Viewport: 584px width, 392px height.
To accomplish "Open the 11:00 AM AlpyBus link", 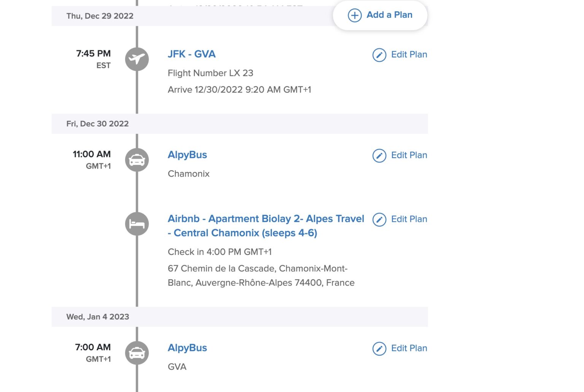I will 187,155.
